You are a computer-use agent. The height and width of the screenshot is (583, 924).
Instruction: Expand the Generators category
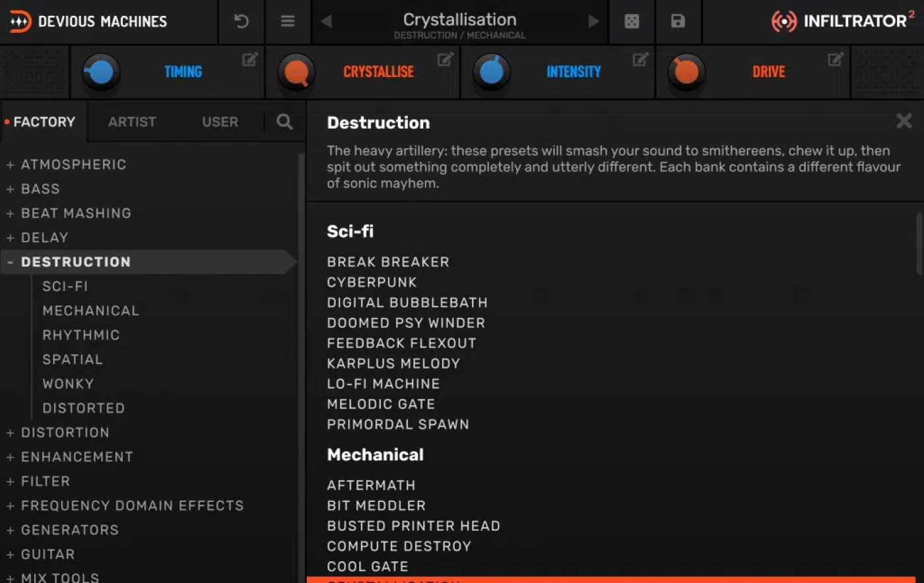(11, 531)
